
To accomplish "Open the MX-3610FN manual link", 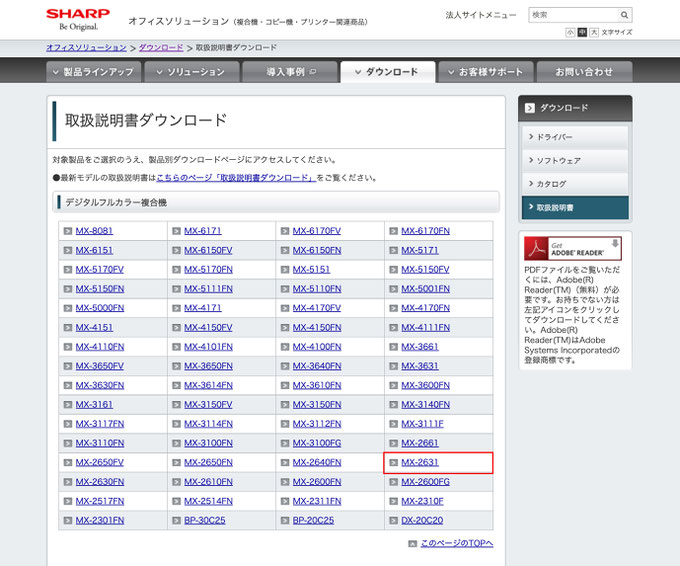I will pyautogui.click(x=317, y=386).
